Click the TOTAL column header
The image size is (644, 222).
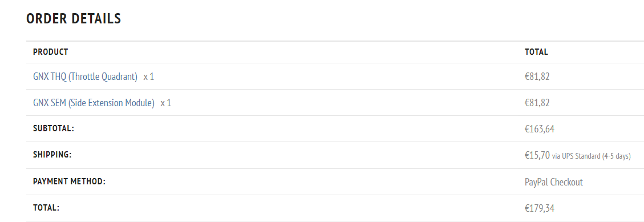coord(536,52)
